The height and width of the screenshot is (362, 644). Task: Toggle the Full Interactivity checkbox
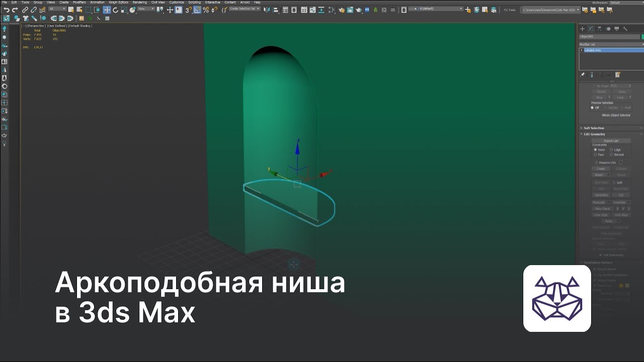[x=601, y=255]
